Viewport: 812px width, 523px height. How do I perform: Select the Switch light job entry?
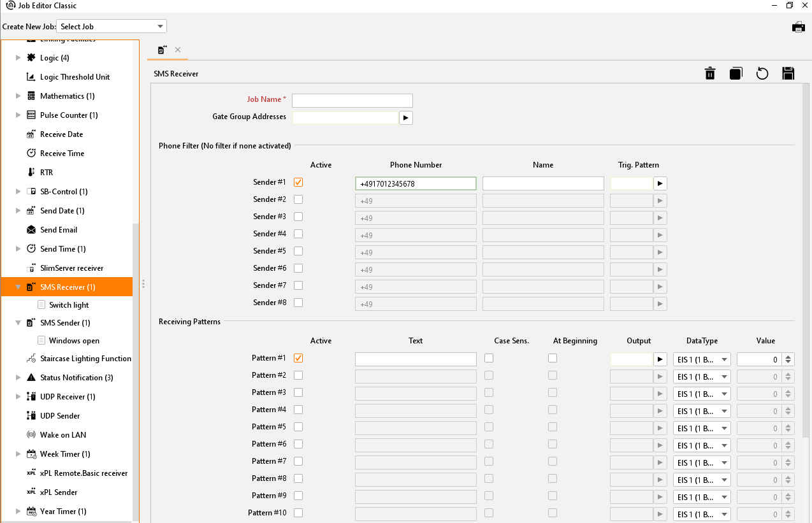coord(69,305)
